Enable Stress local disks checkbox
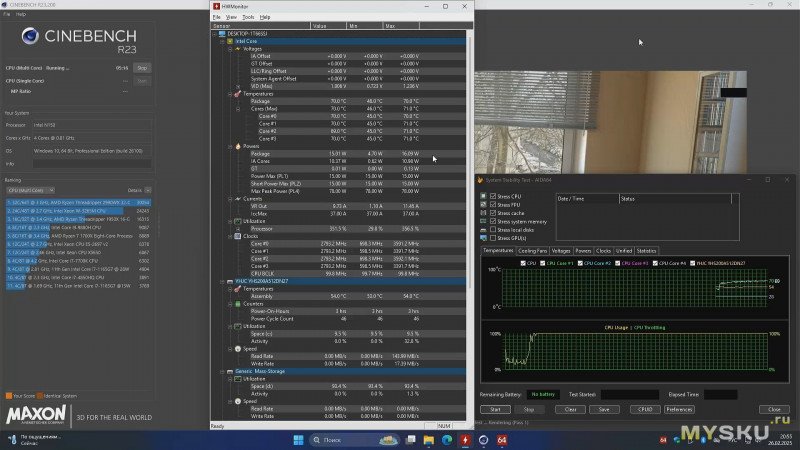This screenshot has width=800, height=450. [493, 230]
